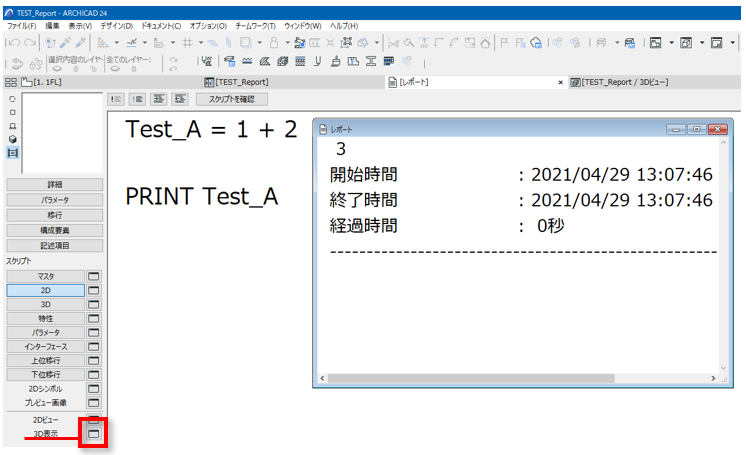
Task: Open 2D script in separate window
Action: (x=94, y=290)
